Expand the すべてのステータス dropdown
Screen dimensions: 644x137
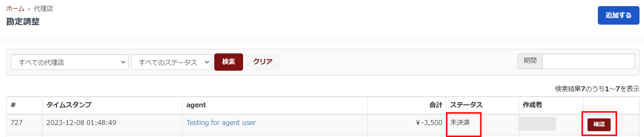171,62
